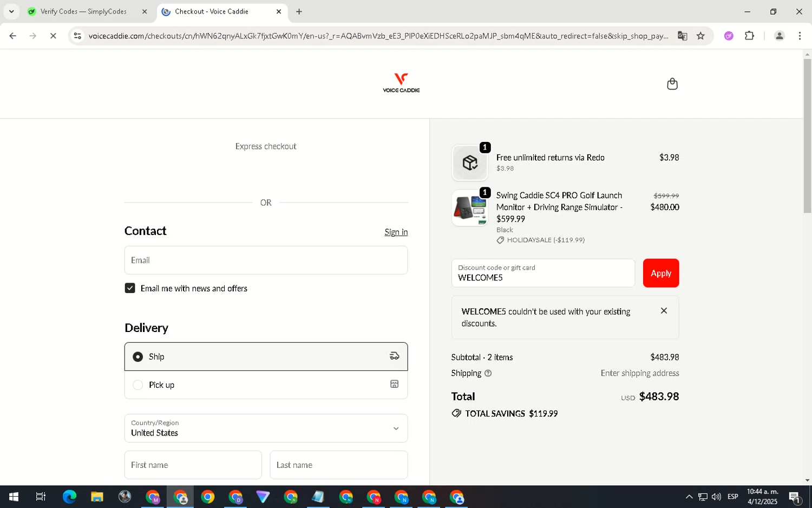
Task: Open the tab search dropdown arrow
Action: coord(11,11)
